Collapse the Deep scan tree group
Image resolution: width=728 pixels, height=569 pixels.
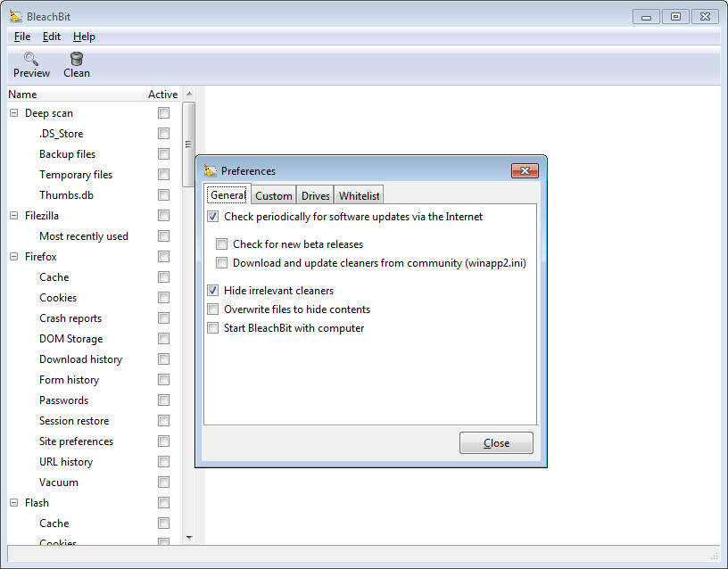(14, 113)
